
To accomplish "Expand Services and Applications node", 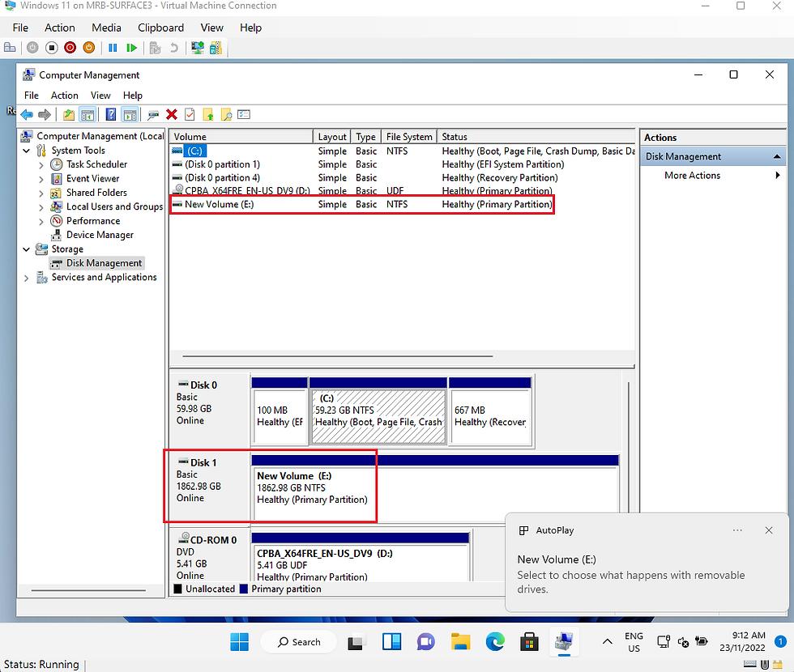I will tap(26, 278).
